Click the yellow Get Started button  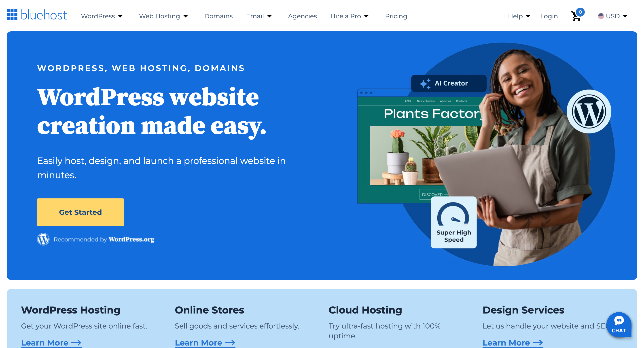tap(80, 212)
